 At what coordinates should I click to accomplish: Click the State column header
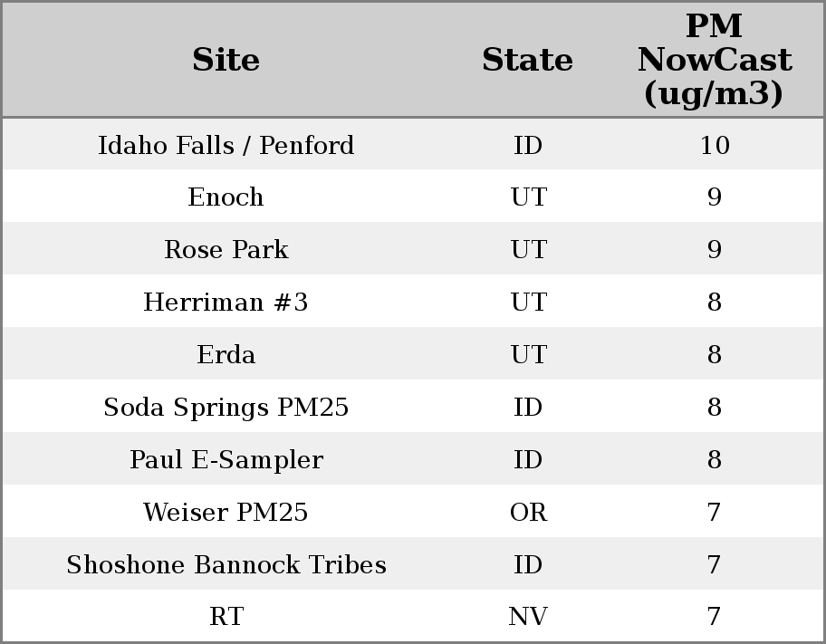527,60
